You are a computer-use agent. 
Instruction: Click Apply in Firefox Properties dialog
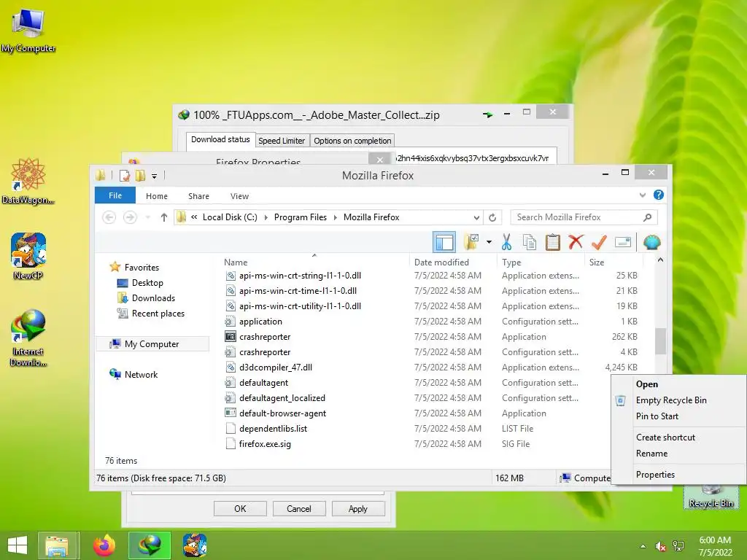[x=357, y=508]
